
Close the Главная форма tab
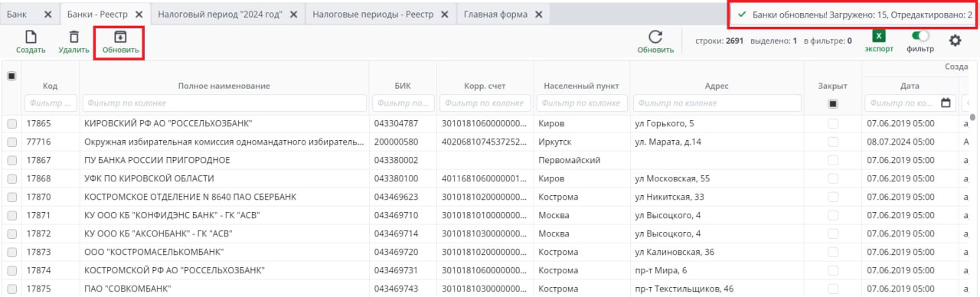click(x=538, y=15)
